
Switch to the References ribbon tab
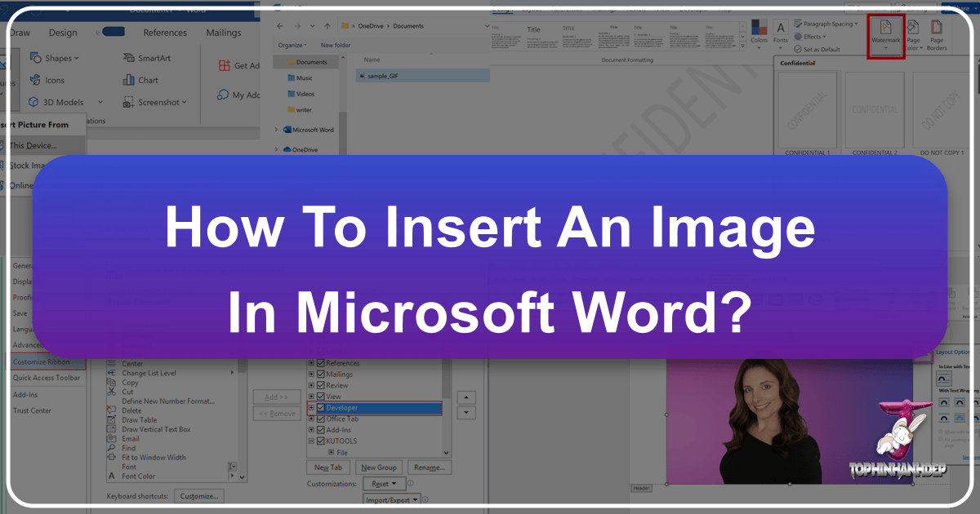pos(165,33)
